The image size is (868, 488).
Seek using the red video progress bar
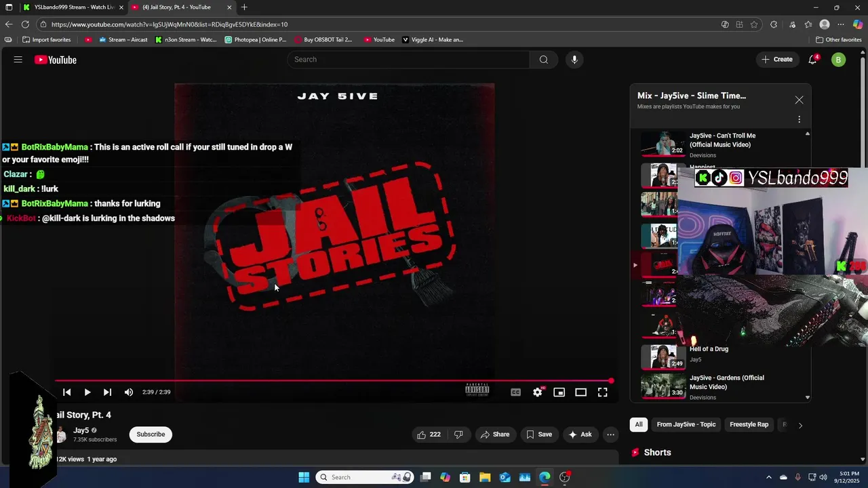[334, 381]
